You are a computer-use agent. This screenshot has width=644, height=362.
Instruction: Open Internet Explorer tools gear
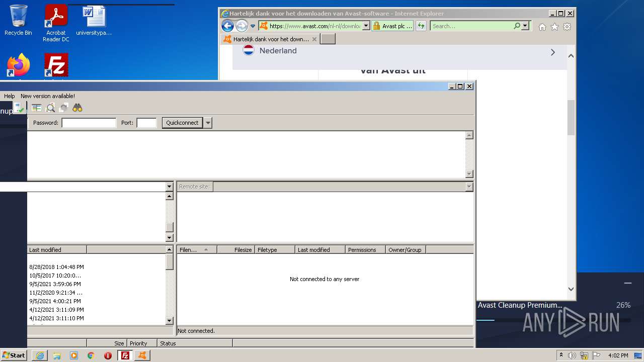(x=567, y=27)
